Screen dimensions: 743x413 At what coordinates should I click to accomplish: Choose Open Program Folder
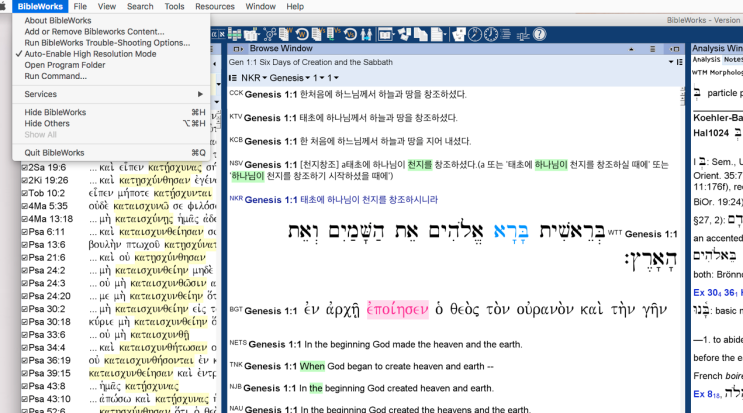[x=65, y=65]
